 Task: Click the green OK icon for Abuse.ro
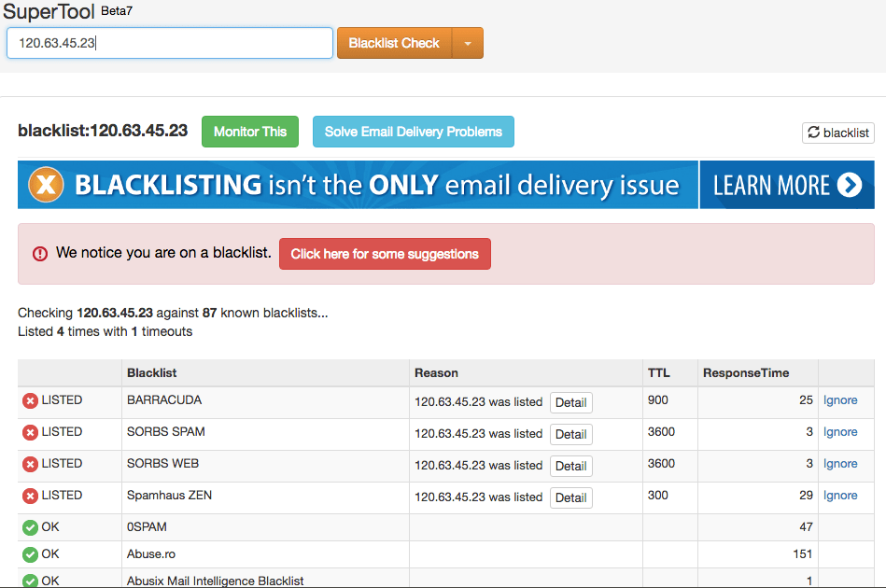point(30,554)
